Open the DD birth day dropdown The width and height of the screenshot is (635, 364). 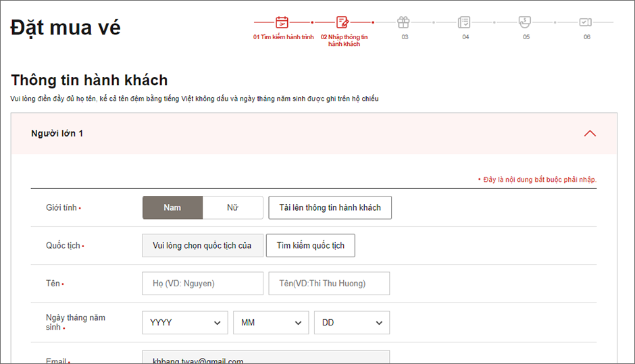pyautogui.click(x=352, y=323)
